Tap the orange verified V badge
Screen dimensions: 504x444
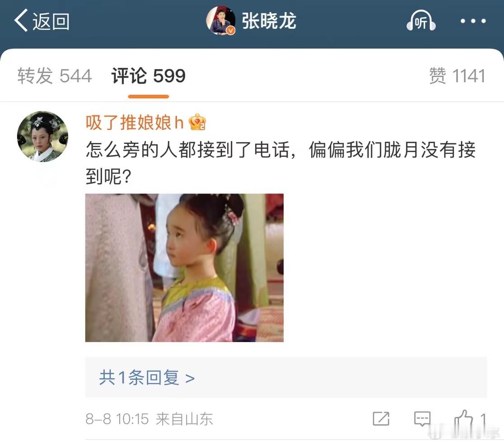230,31
